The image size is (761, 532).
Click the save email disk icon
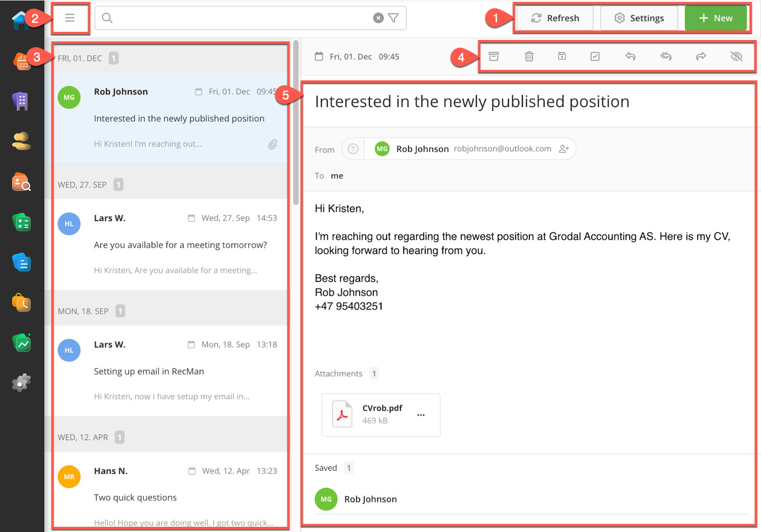[x=562, y=56]
